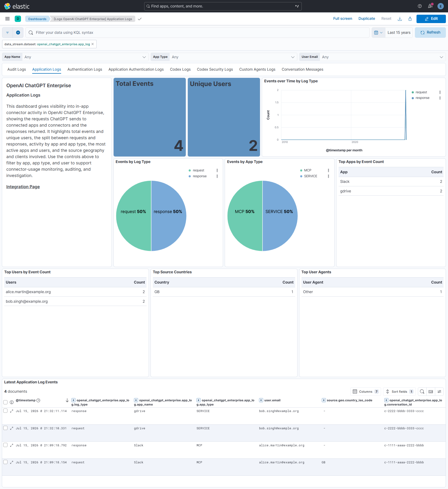Viewport: 448px width, 489px height.
Task: Click the request slice of the pie
Action: (x=133, y=216)
